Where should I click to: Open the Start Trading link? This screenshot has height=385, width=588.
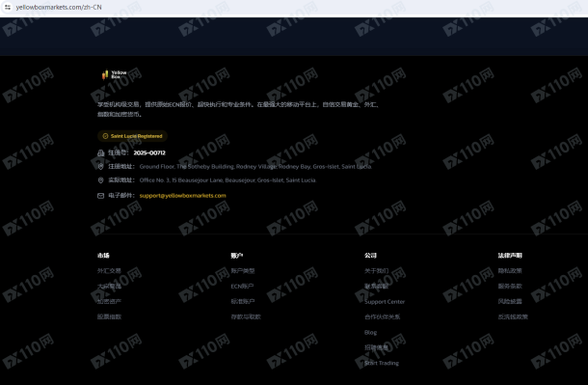(x=382, y=363)
